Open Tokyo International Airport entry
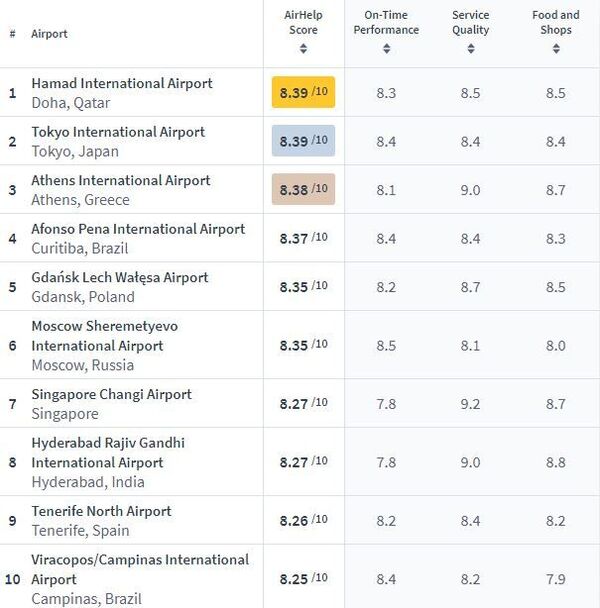This screenshot has width=600, height=608. [118, 132]
